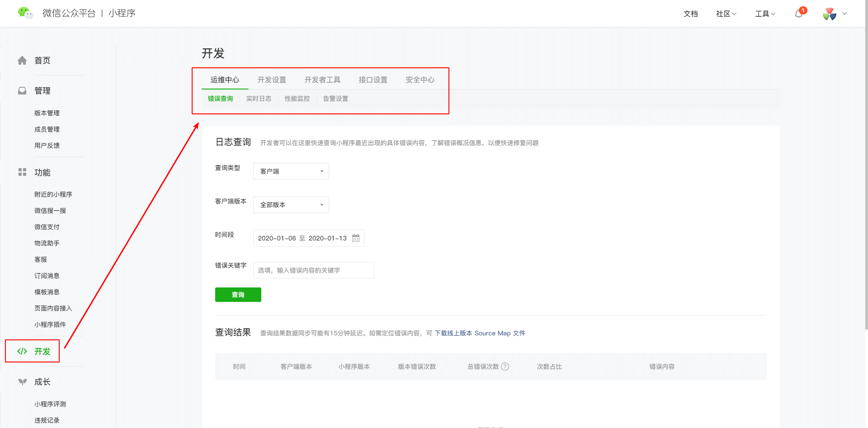Viewport: 868px width, 428px height.
Task: Open the notification bell
Action: point(799,14)
